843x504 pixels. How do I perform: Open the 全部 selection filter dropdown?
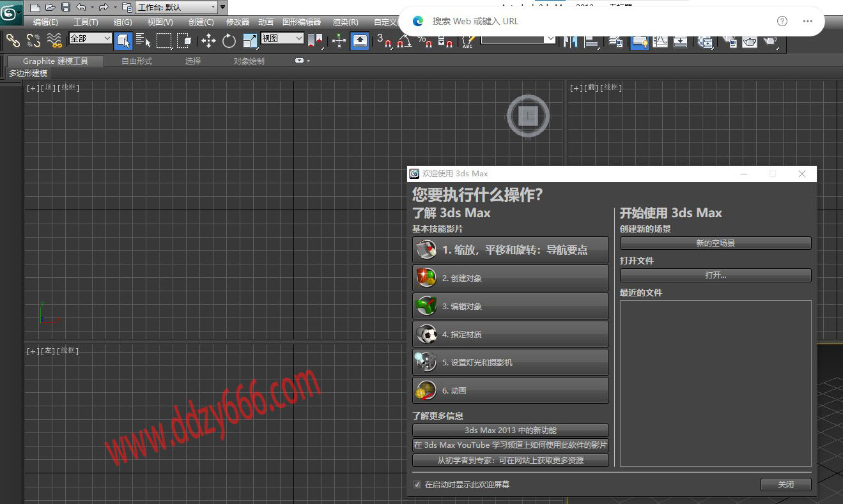pos(90,38)
